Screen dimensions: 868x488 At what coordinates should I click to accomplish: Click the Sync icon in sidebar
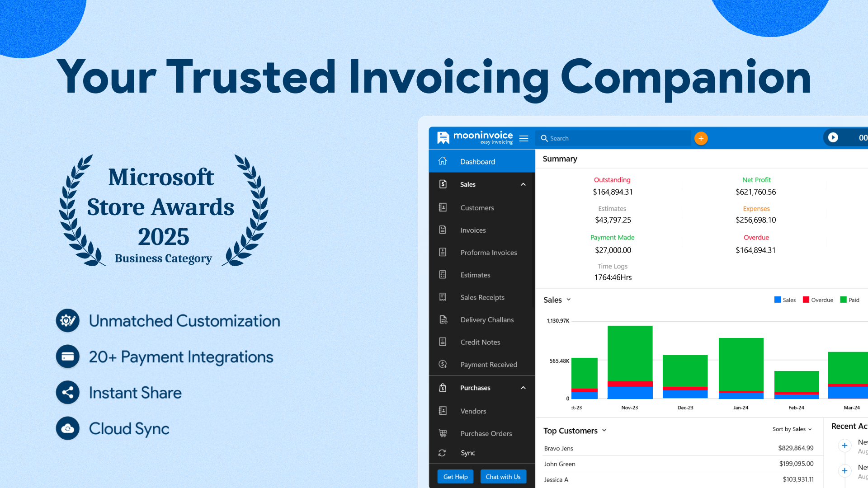click(x=442, y=453)
